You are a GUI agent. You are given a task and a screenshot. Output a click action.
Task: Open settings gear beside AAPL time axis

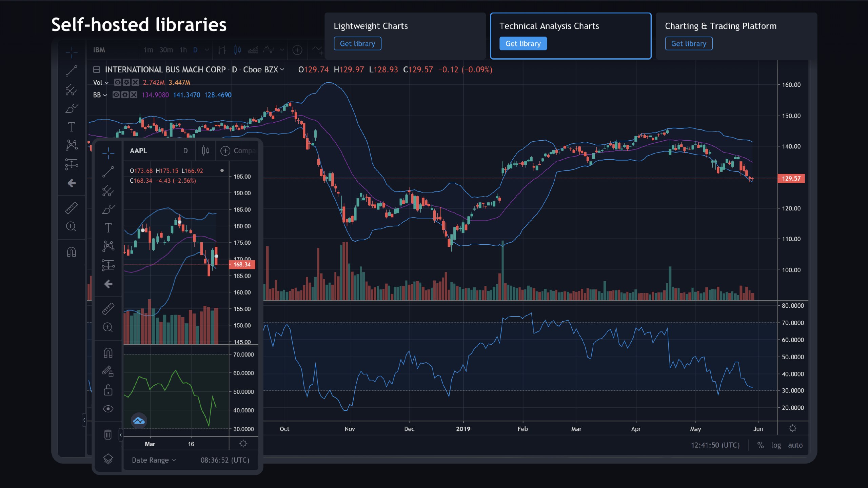click(x=243, y=443)
